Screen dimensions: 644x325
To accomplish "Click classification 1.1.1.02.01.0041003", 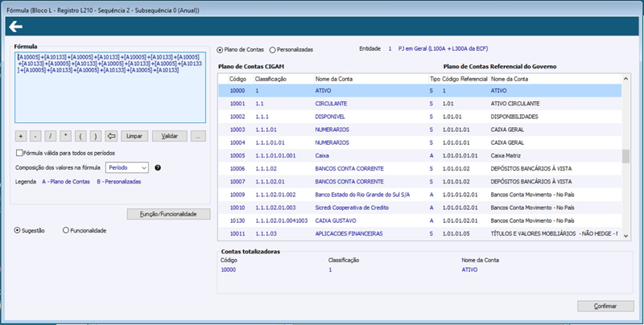I will coord(281,220).
